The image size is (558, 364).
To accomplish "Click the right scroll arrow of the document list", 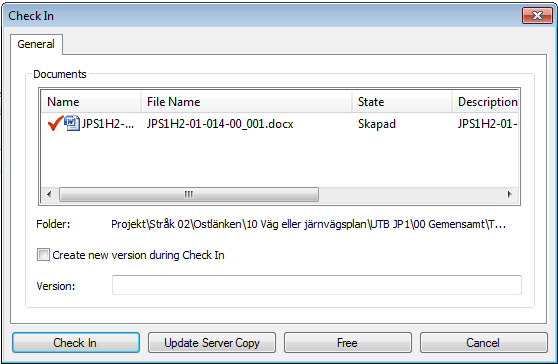I will (510, 194).
